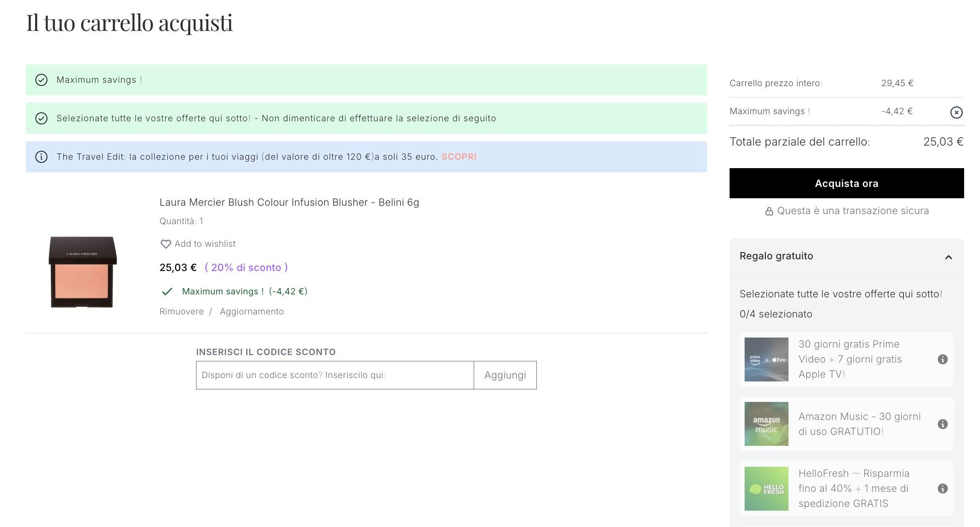Click 'Selezionate tutte le vostre offerte' green banner text
Screen dimensions: 980x527
pyautogui.click(x=276, y=118)
